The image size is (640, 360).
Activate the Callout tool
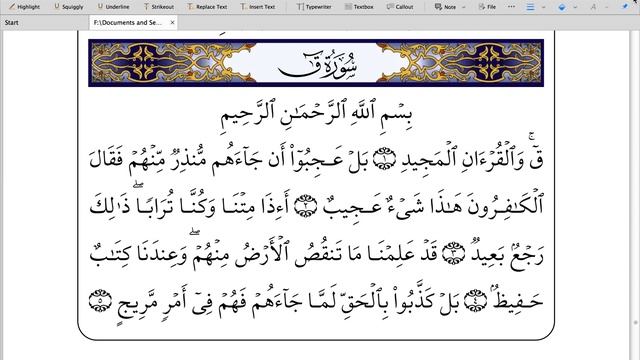pyautogui.click(x=400, y=7)
